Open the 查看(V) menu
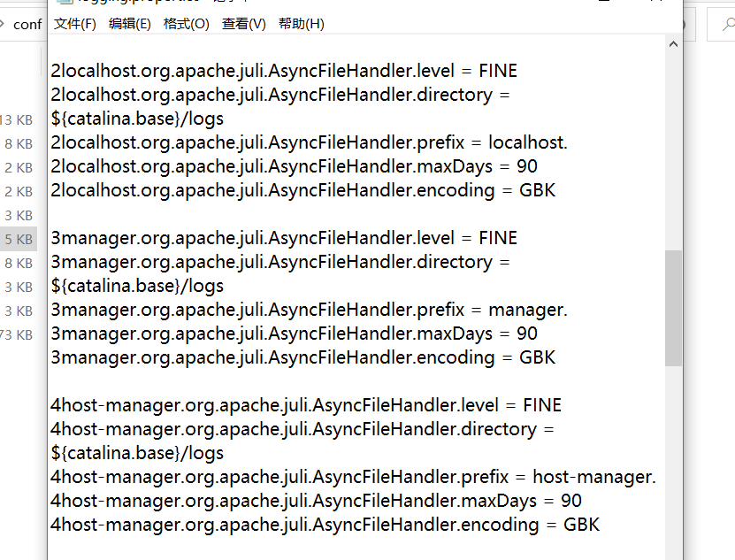735x560 pixels. [x=244, y=24]
